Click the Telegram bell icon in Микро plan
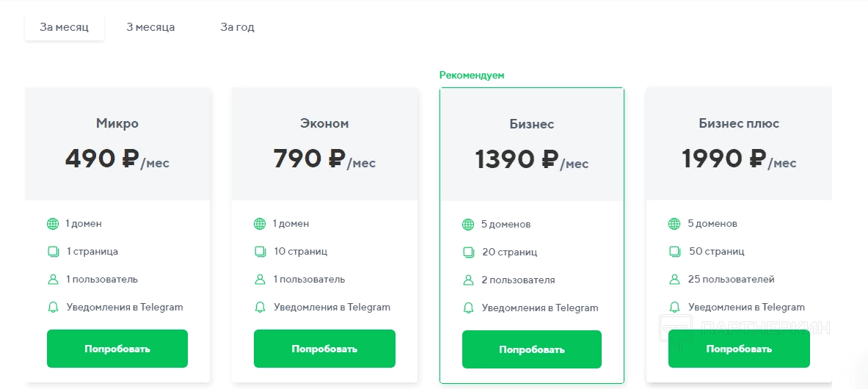The width and height of the screenshot is (868, 389). pyautogui.click(x=52, y=307)
